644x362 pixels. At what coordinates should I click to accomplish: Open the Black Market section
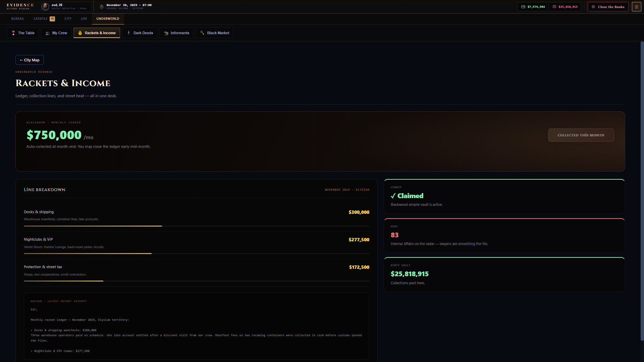pyautogui.click(x=215, y=33)
